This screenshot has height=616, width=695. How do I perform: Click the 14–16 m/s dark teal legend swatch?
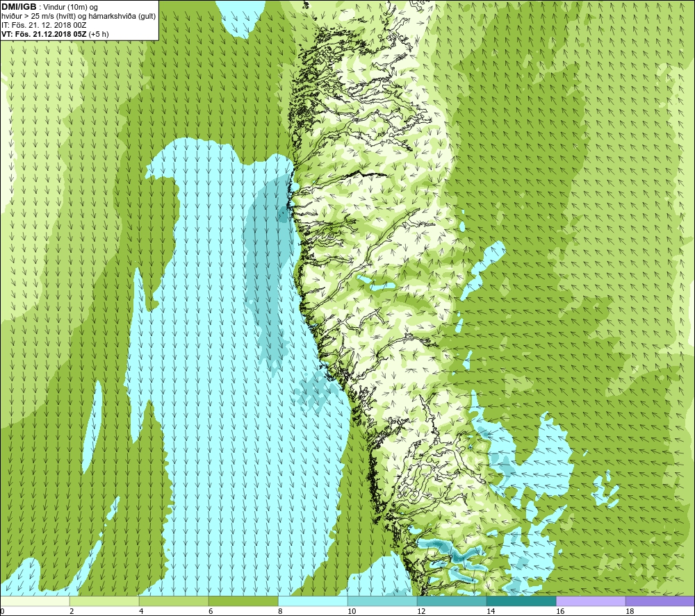point(521,601)
